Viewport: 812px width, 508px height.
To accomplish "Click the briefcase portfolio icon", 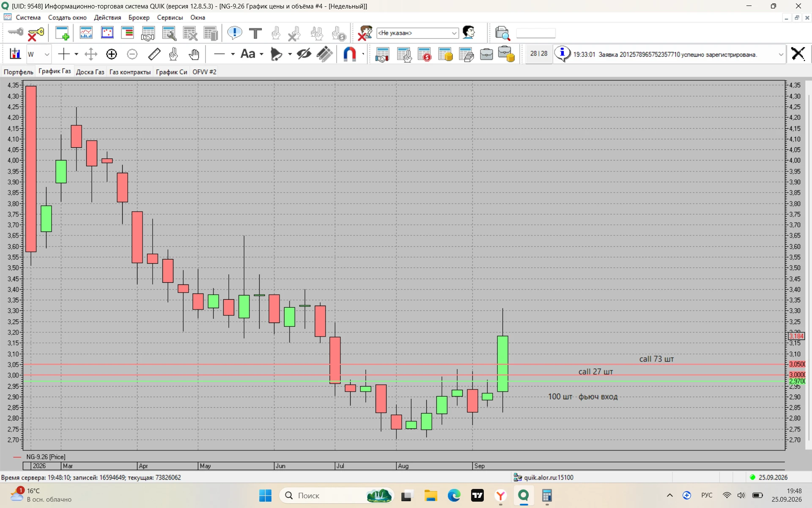I will (486, 55).
